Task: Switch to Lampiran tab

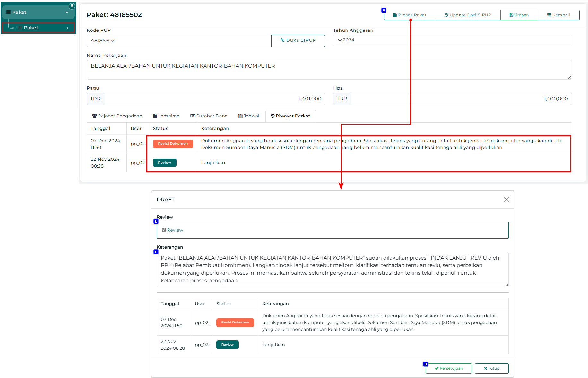Action: point(166,116)
